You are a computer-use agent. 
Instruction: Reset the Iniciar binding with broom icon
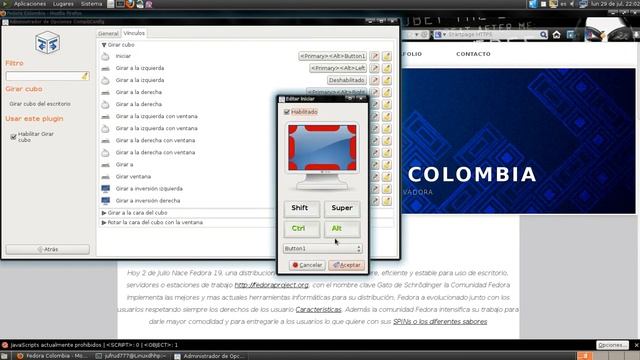(387, 56)
